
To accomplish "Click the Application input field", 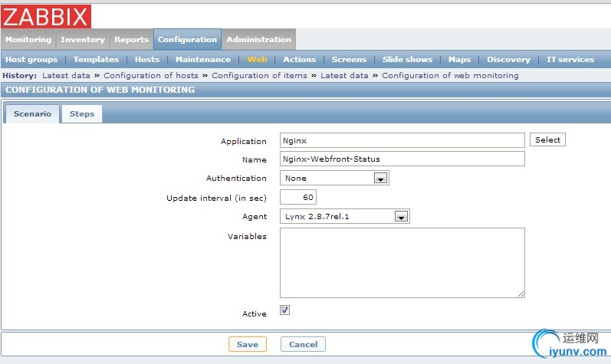I will pyautogui.click(x=402, y=140).
